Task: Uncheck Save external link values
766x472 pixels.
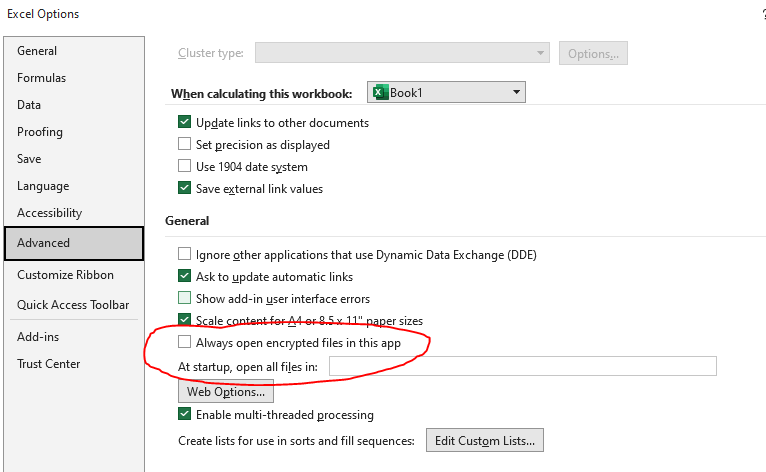Action: (x=184, y=188)
